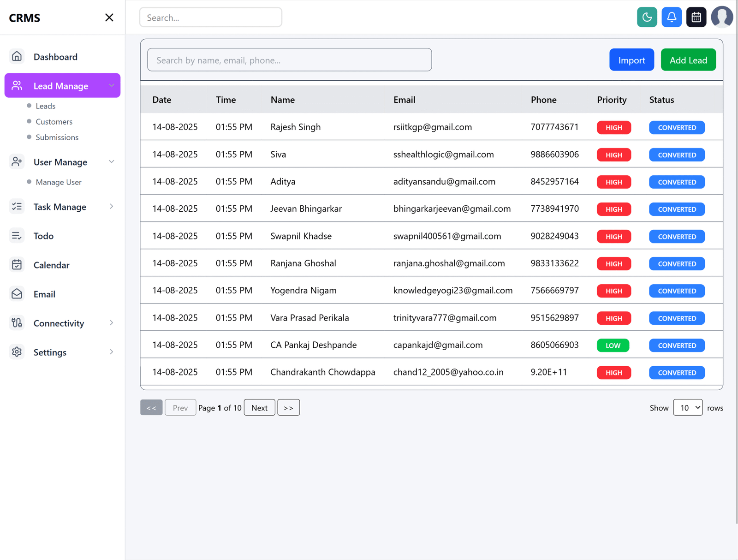Image resolution: width=738 pixels, height=560 pixels.
Task: Expand the Settings section
Action: click(112, 352)
